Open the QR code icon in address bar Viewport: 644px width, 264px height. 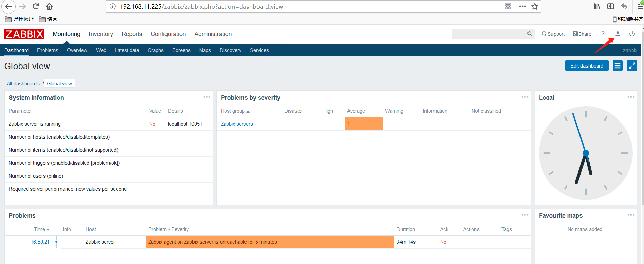pos(508,6)
